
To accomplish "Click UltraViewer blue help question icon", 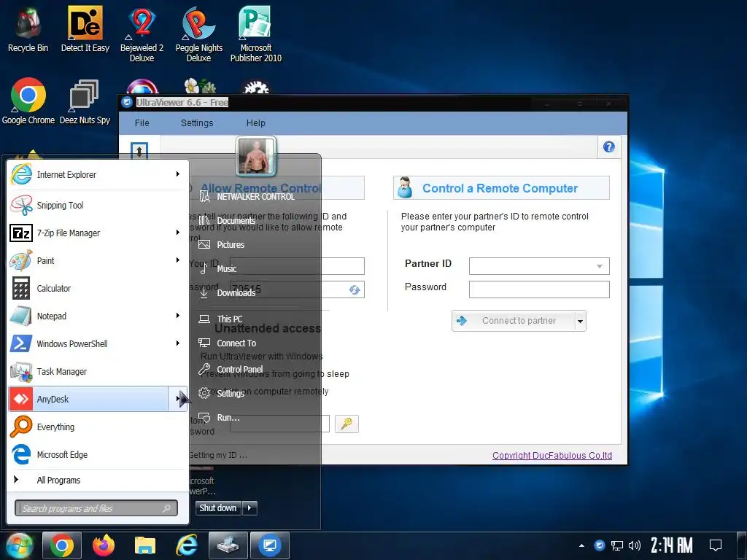I will tap(609, 147).
